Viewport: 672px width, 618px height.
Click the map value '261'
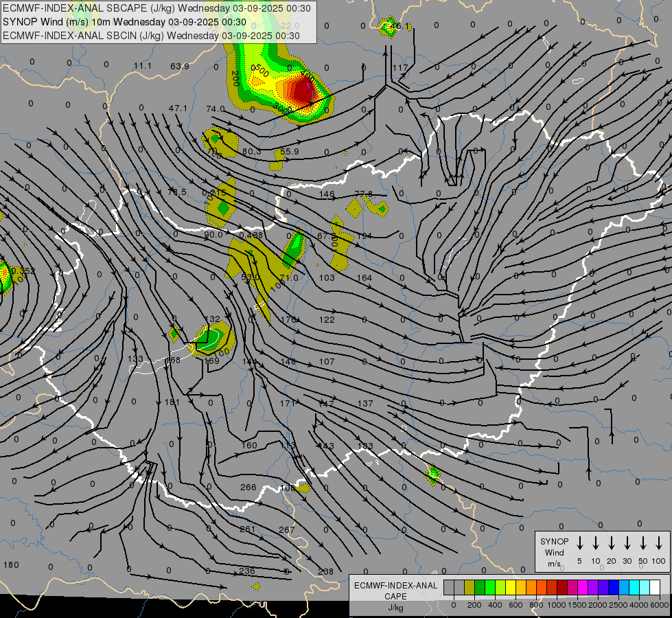(x=247, y=529)
